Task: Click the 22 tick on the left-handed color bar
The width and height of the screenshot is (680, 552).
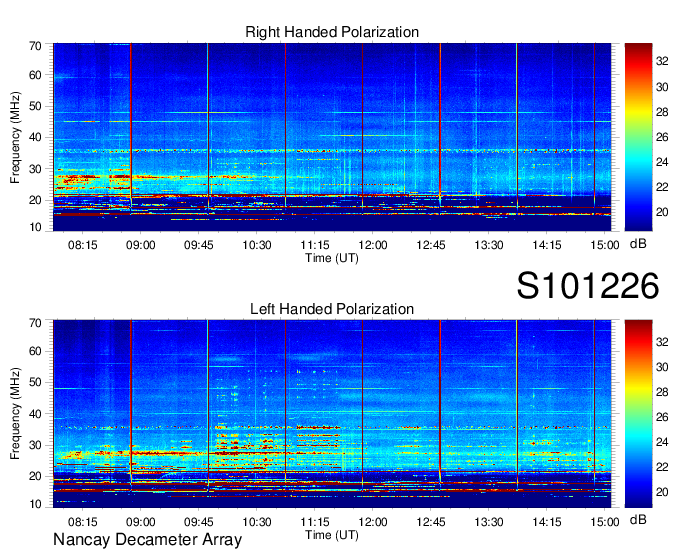Action: (662, 467)
